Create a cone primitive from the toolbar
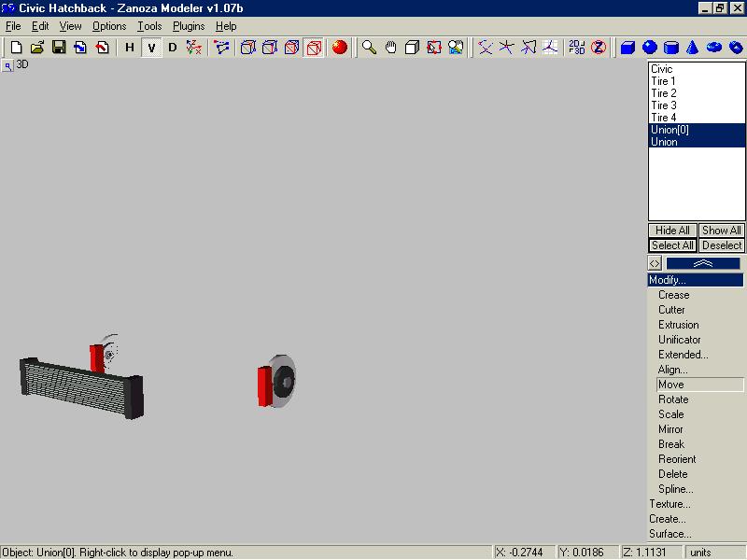 [x=693, y=48]
